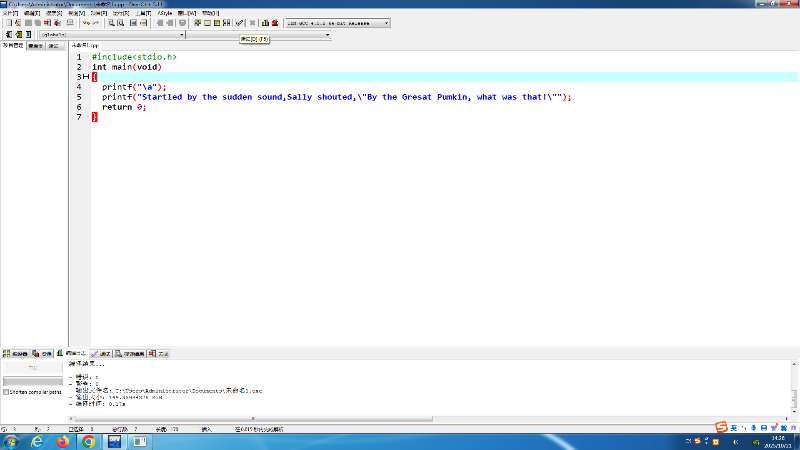800x450 pixels.
Task: Click the Windows Start button
Action: 10,441
